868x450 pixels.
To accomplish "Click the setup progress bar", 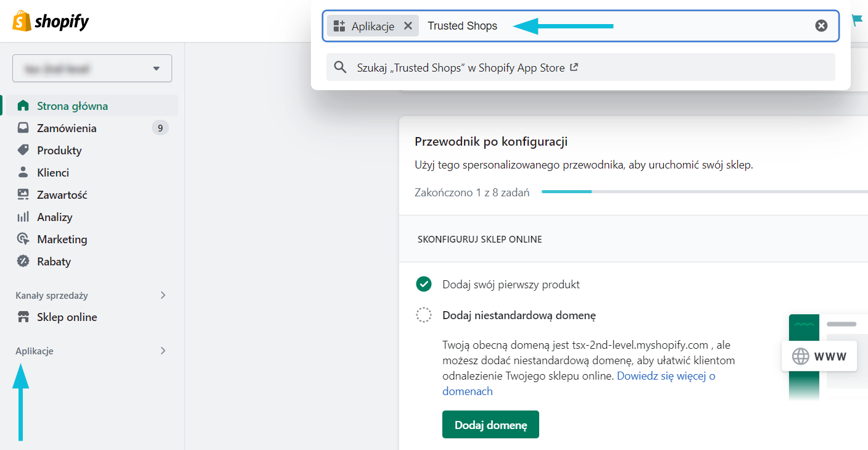I will [x=705, y=191].
